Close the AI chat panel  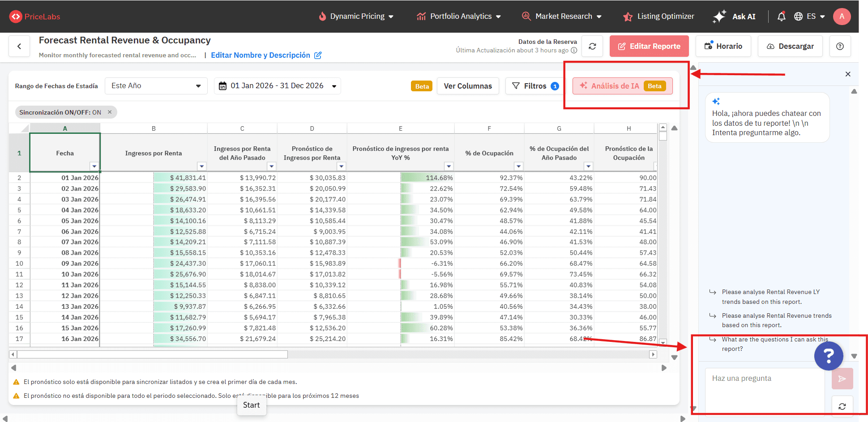(848, 74)
